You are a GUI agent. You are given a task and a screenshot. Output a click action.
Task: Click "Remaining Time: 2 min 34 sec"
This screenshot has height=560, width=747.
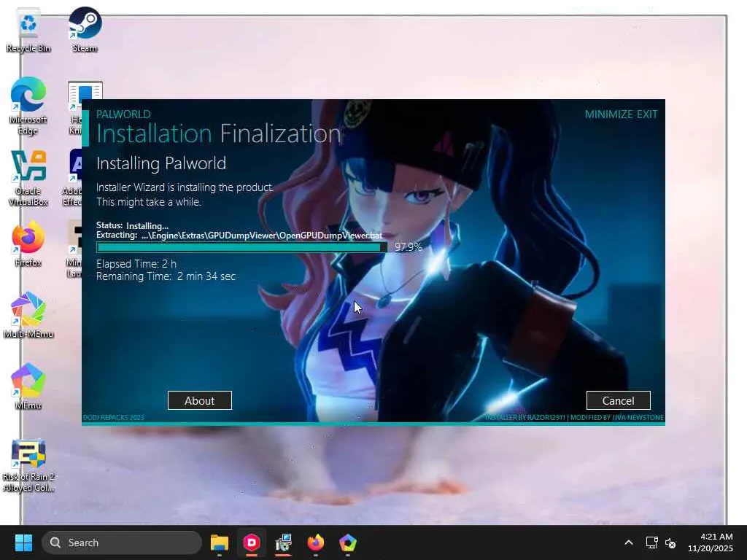(x=166, y=276)
